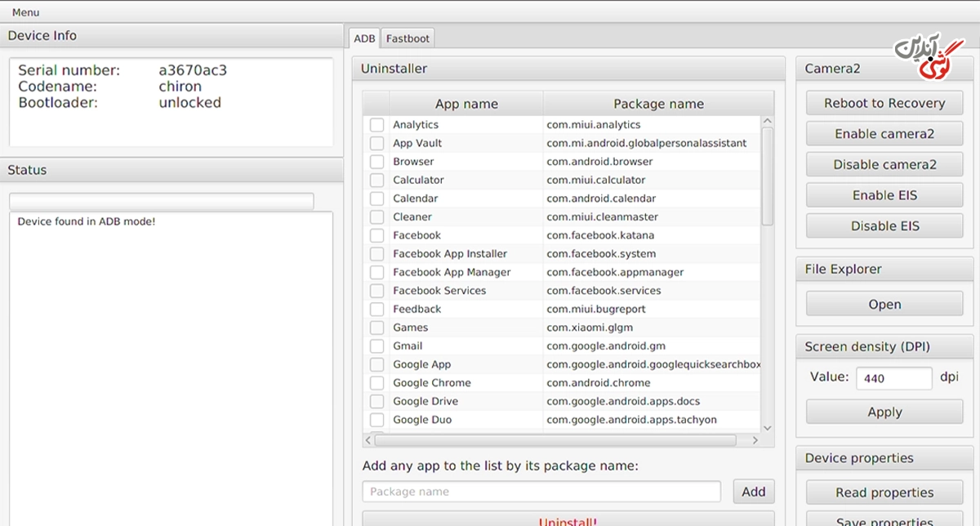Focus the DPI value field showing 440
This screenshot has width=980, height=526.
(x=893, y=378)
